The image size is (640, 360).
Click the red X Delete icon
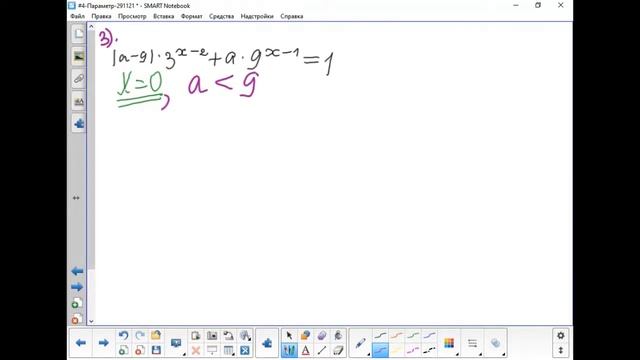point(196,350)
